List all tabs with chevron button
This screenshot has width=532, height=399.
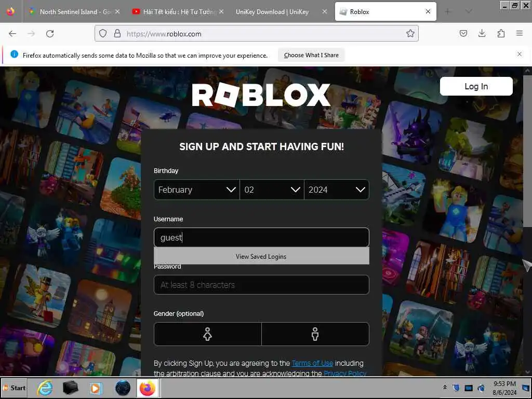click(x=469, y=11)
